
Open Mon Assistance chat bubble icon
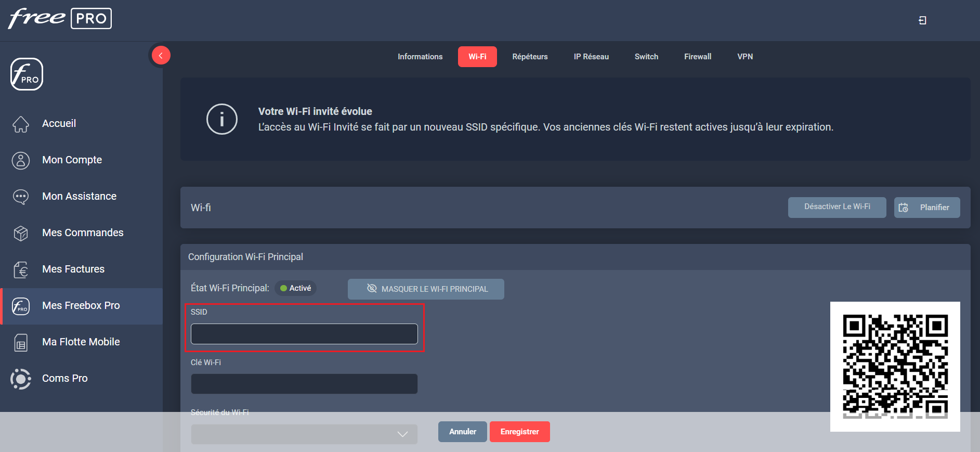pos(21,197)
